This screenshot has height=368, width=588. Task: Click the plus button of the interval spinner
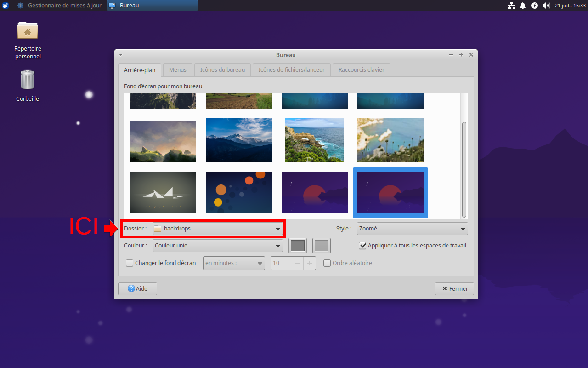pyautogui.click(x=310, y=263)
